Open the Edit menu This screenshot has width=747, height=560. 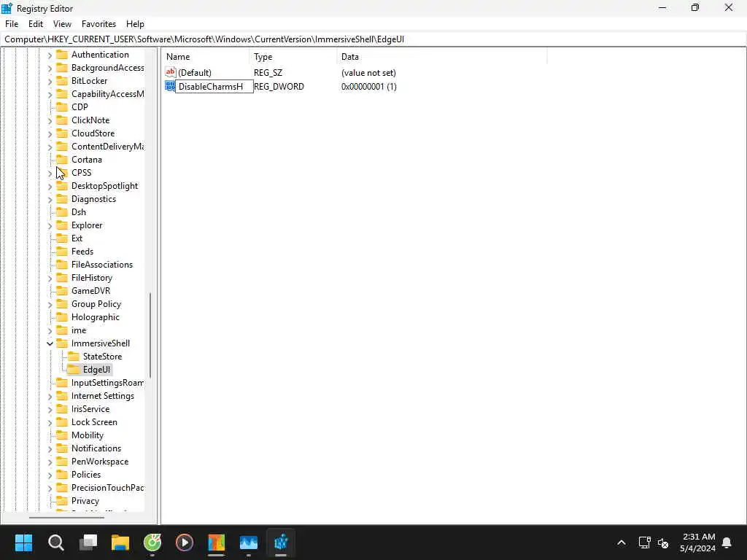[36, 24]
